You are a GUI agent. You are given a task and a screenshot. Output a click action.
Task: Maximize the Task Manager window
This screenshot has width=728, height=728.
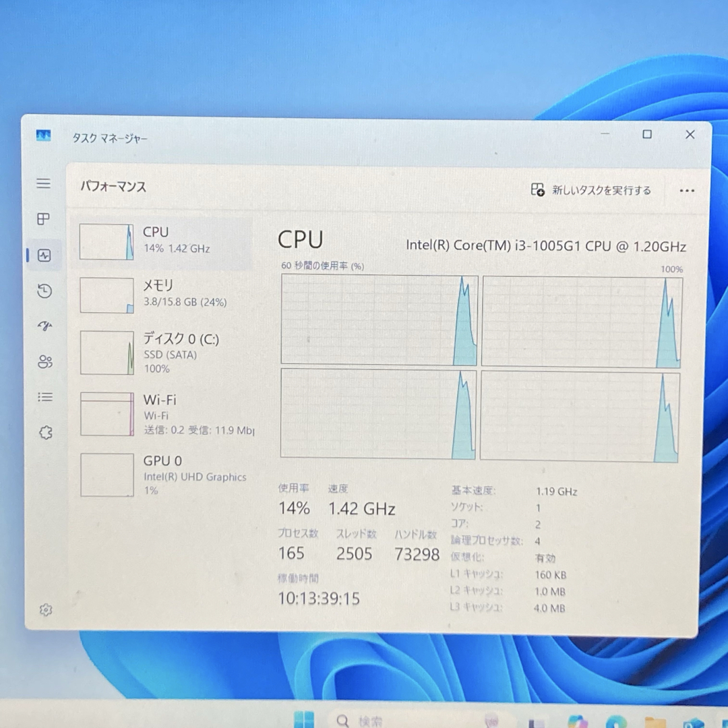[646, 134]
